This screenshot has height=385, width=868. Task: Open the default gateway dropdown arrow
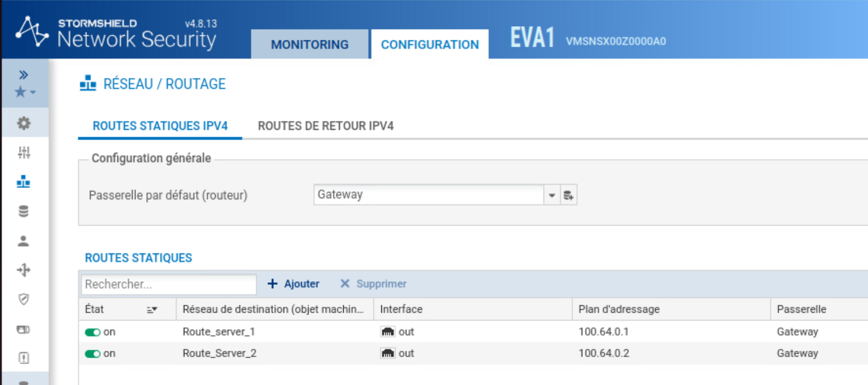point(552,195)
